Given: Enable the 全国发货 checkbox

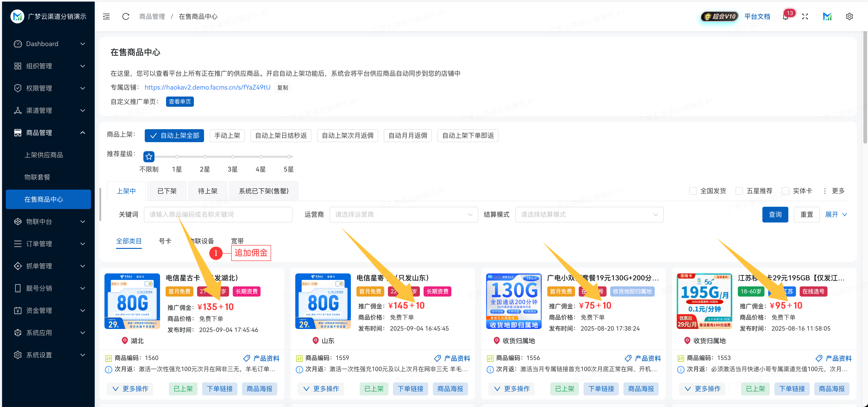Looking at the screenshot, I should click(x=693, y=191).
